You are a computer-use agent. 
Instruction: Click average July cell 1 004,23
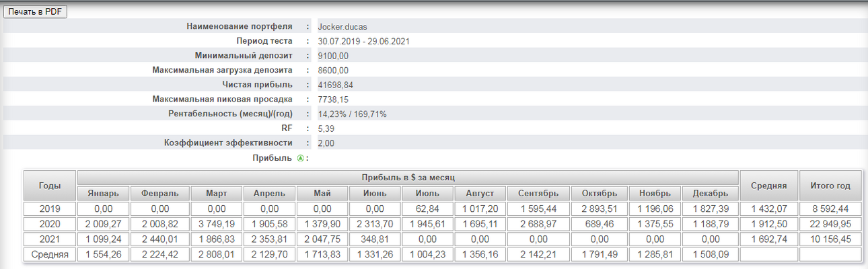point(429,254)
